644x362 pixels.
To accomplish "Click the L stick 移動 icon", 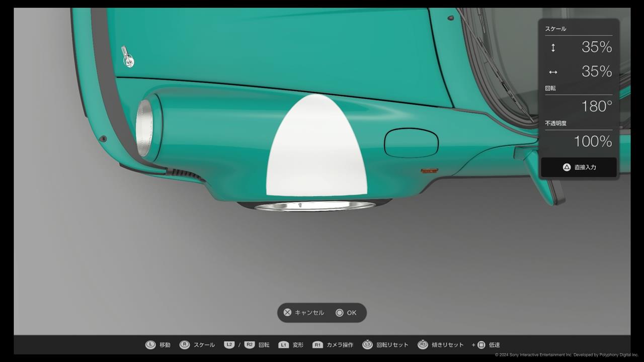I will 150,345.
